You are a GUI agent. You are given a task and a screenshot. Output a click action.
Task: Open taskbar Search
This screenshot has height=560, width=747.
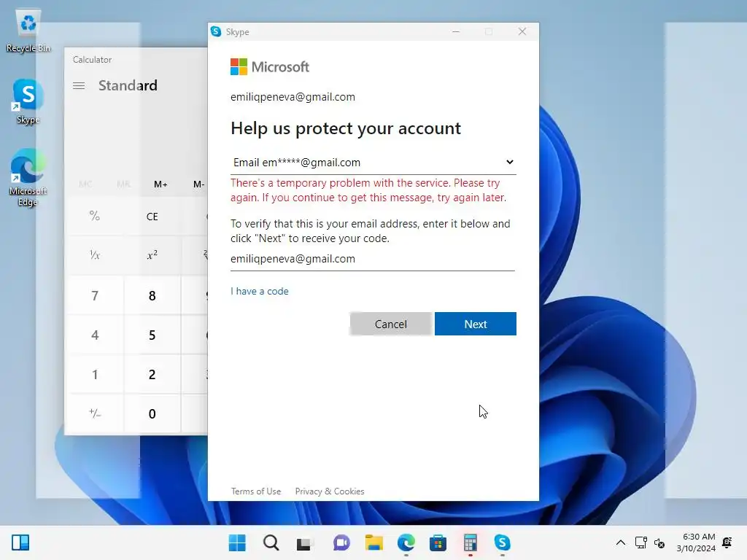pos(271,542)
